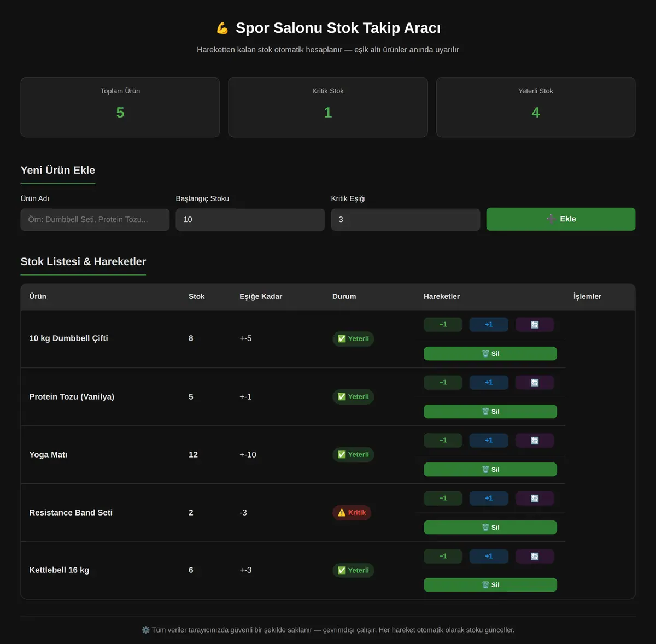Decrease 10 kg Dumbbell Çifti stock with −1
The width and height of the screenshot is (656, 644).
coord(443,325)
